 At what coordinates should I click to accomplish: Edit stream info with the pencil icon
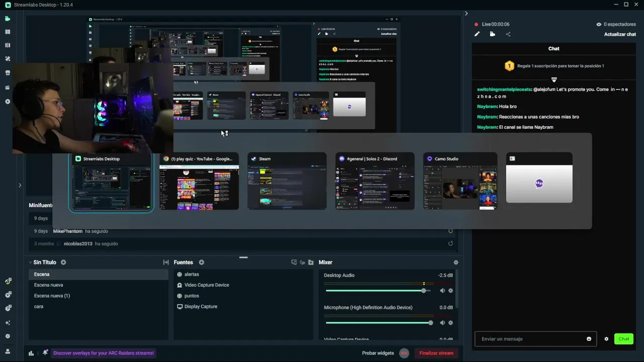tap(477, 34)
